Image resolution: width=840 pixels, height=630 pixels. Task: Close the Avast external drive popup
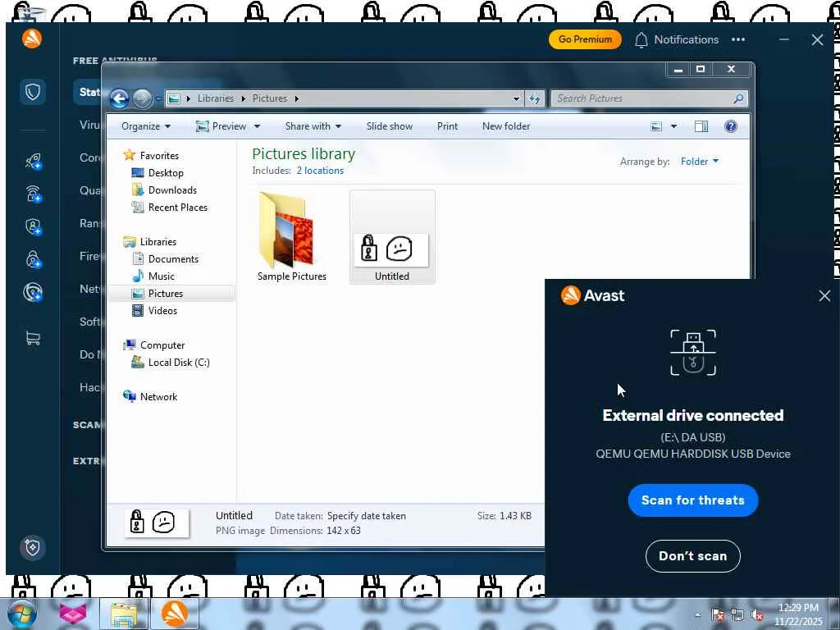[824, 295]
